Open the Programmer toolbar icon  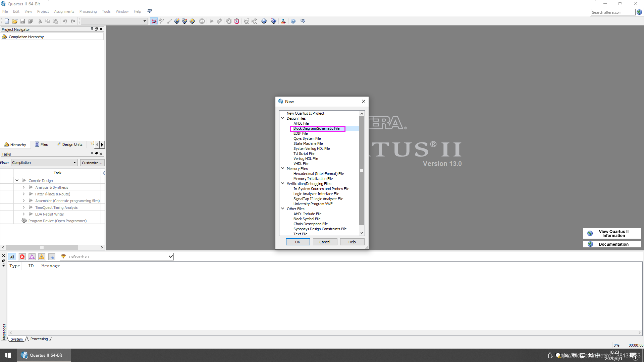click(x=274, y=21)
